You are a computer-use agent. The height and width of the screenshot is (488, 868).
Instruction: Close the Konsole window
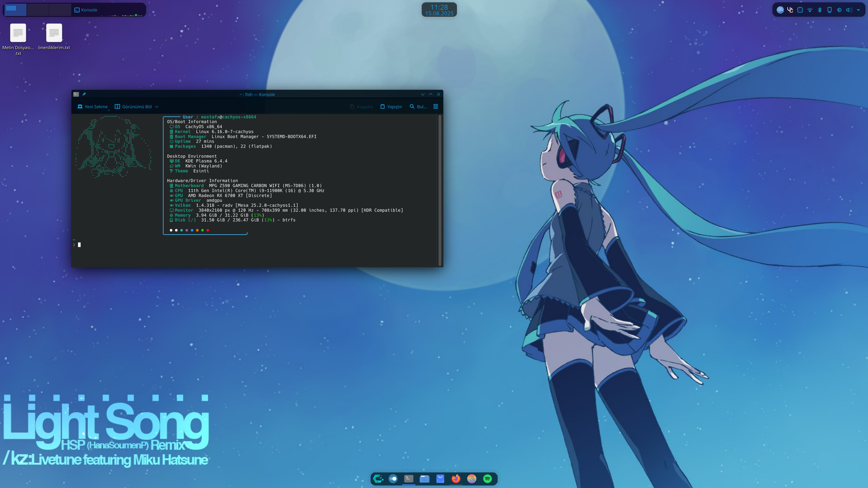click(438, 94)
